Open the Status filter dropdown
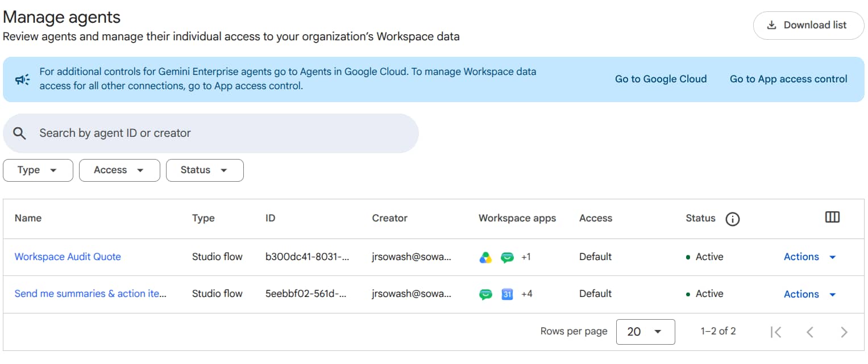 (x=205, y=170)
